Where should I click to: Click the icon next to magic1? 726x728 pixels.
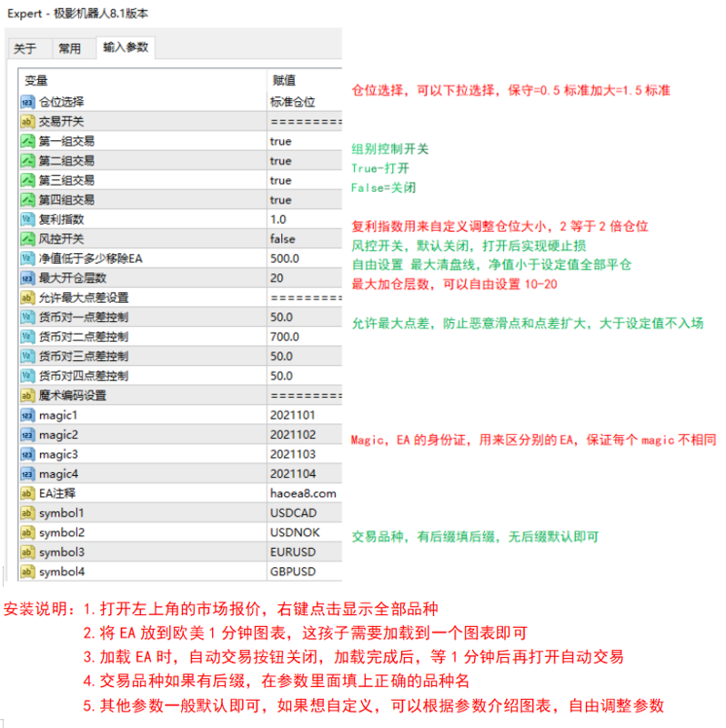pyautogui.click(x=26, y=415)
